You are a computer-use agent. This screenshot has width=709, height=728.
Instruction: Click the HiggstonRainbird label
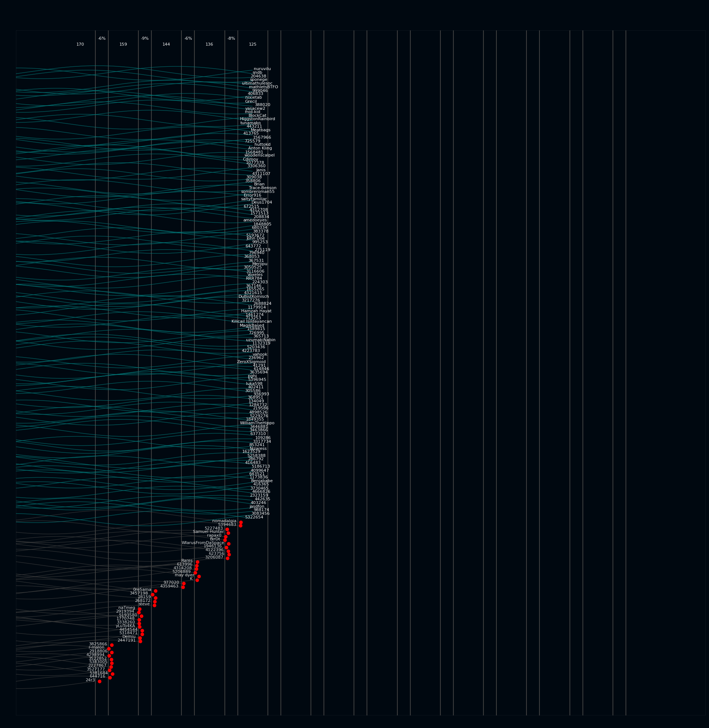click(257, 119)
